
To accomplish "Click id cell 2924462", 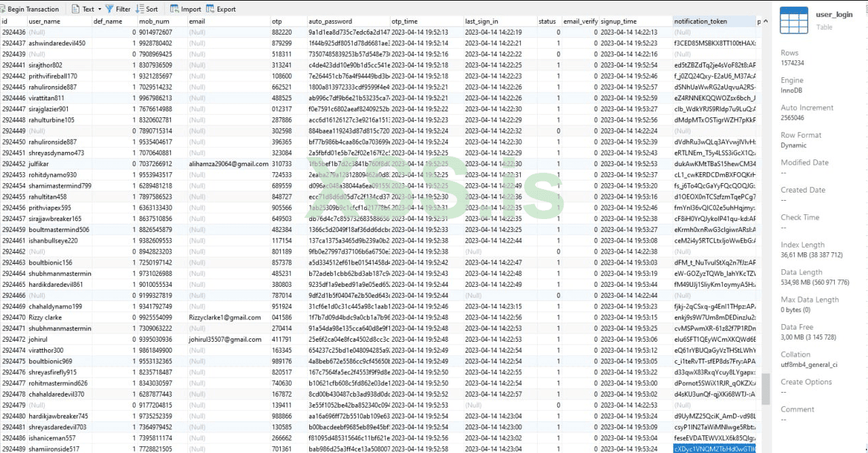I will coord(14,251).
